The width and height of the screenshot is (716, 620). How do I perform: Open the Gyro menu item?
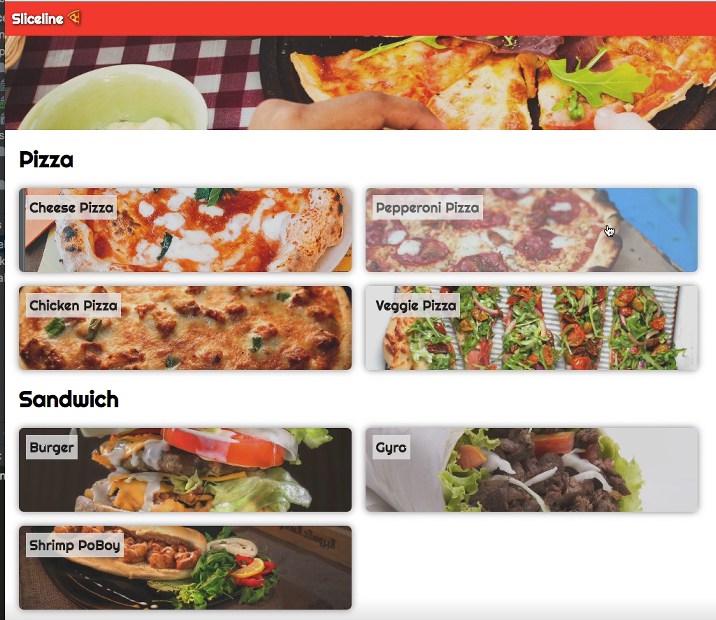pyautogui.click(x=532, y=470)
